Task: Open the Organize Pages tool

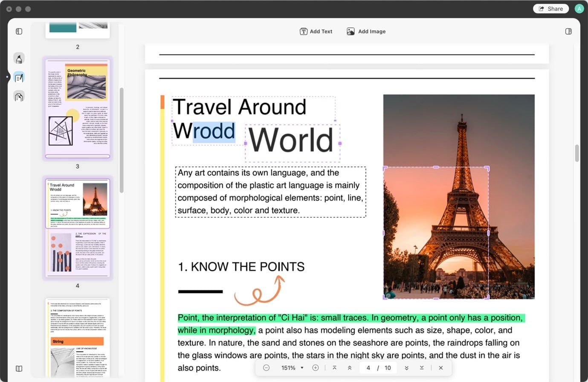Action: click(x=19, y=96)
